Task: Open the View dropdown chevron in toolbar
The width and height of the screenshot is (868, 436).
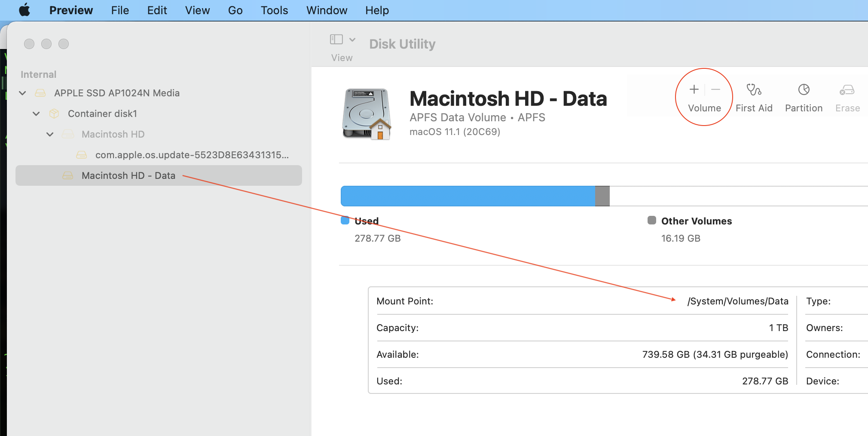Action: 352,40
